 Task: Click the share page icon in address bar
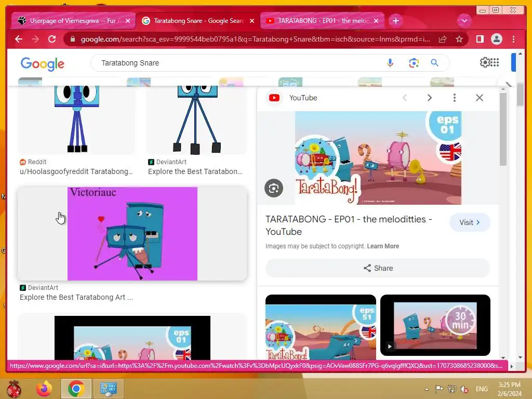point(443,39)
